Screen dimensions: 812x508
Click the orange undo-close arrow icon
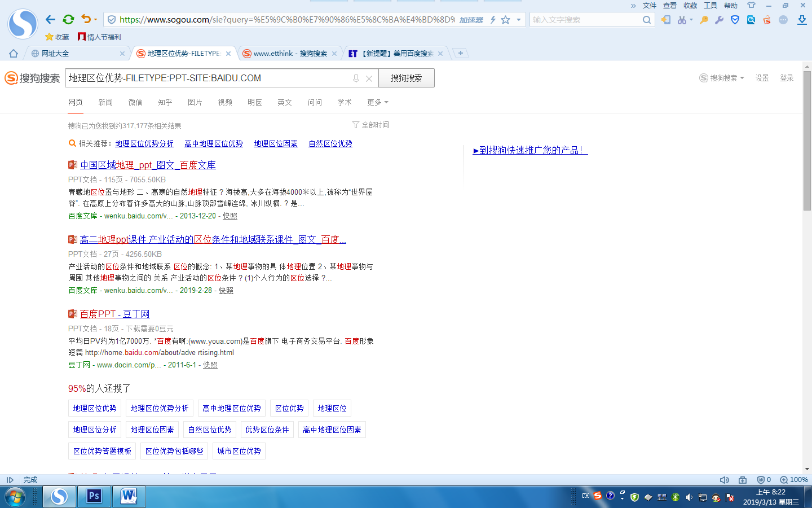pos(86,19)
